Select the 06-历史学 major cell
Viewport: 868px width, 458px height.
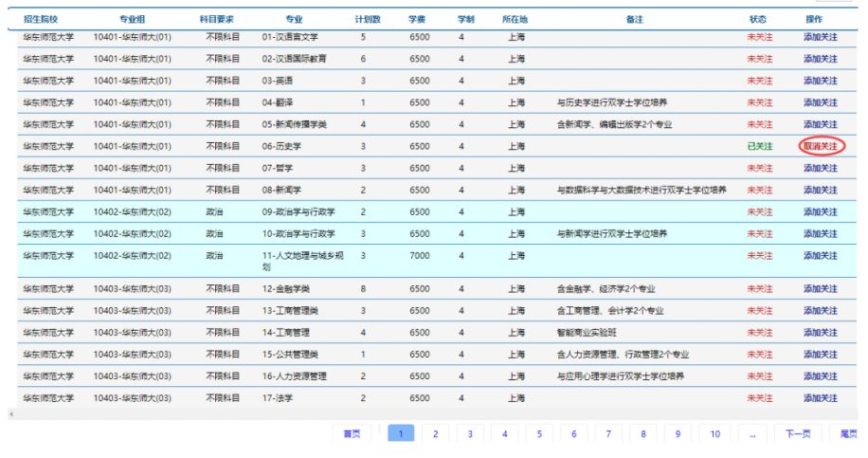coord(281,146)
